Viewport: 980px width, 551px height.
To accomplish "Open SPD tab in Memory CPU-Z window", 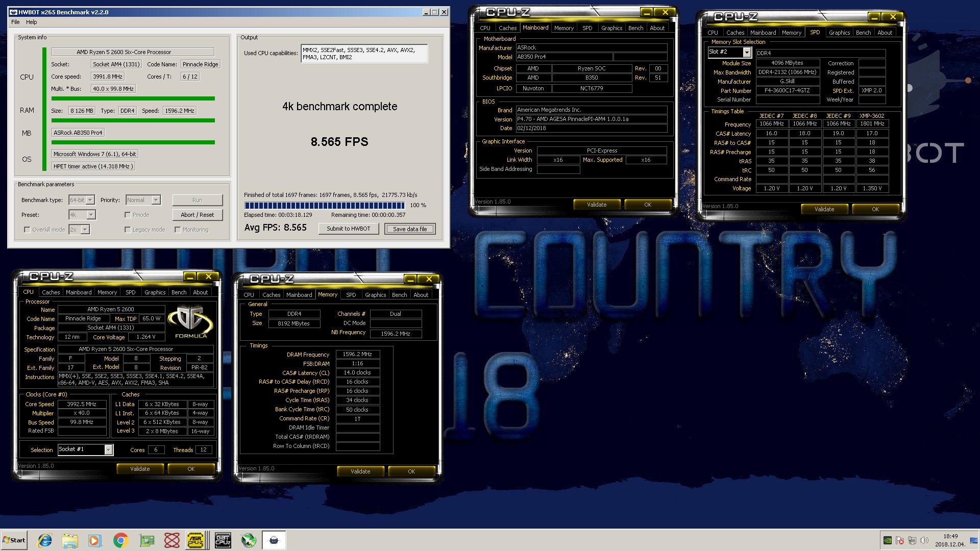I will coord(351,295).
